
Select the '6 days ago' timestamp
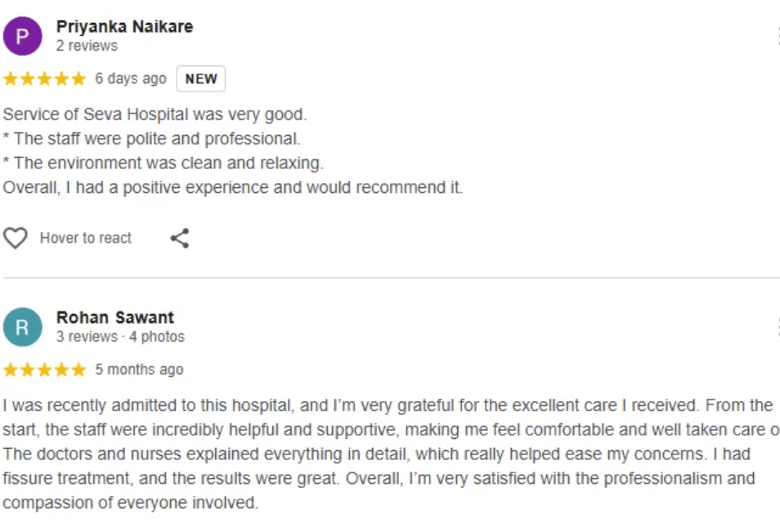point(129,78)
